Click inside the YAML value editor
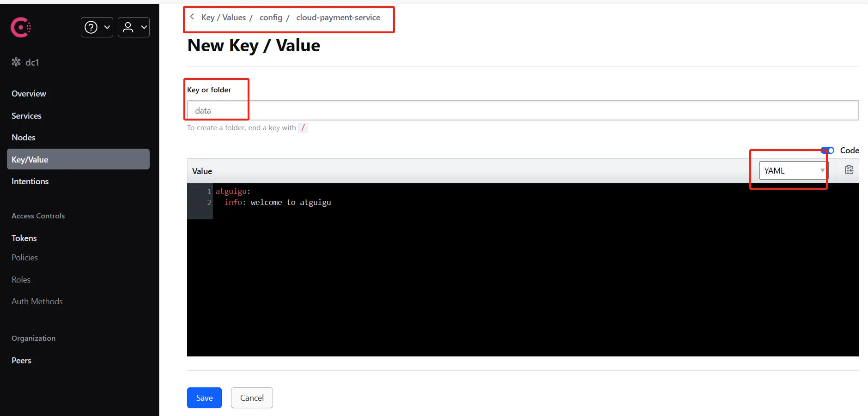Screen dimensions: 868x416 click(522, 277)
